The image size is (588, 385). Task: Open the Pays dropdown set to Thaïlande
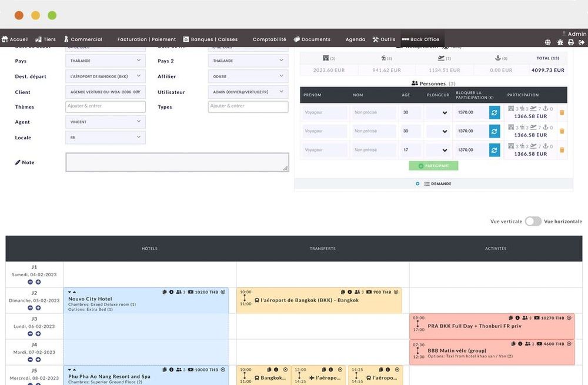click(105, 61)
